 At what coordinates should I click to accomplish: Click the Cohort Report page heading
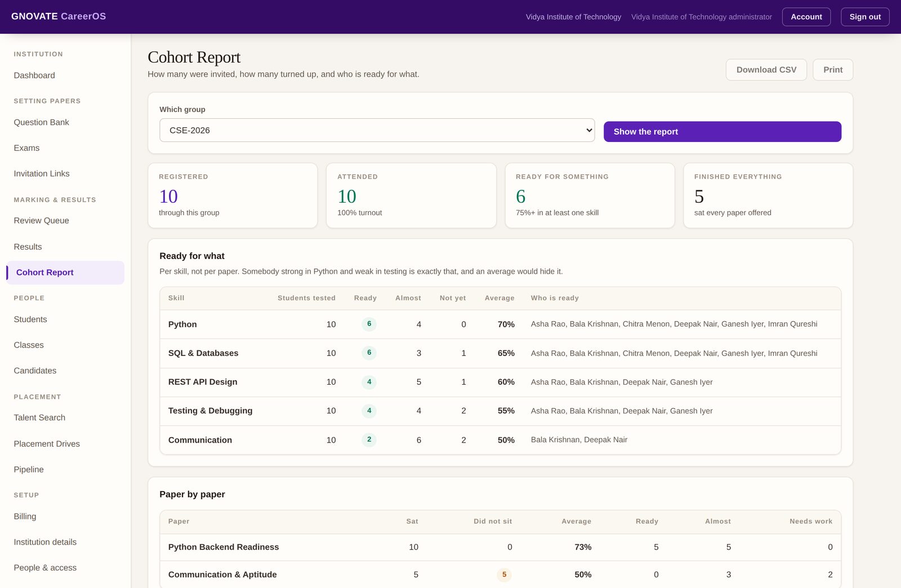point(194,57)
